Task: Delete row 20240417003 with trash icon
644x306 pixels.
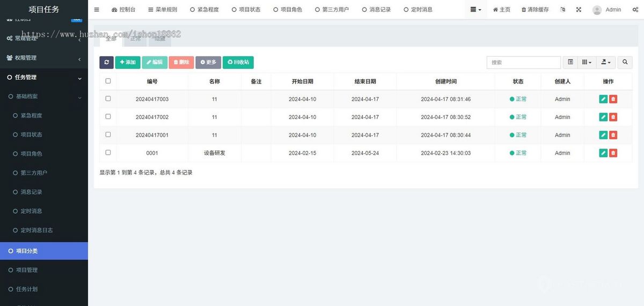Action: pos(613,99)
